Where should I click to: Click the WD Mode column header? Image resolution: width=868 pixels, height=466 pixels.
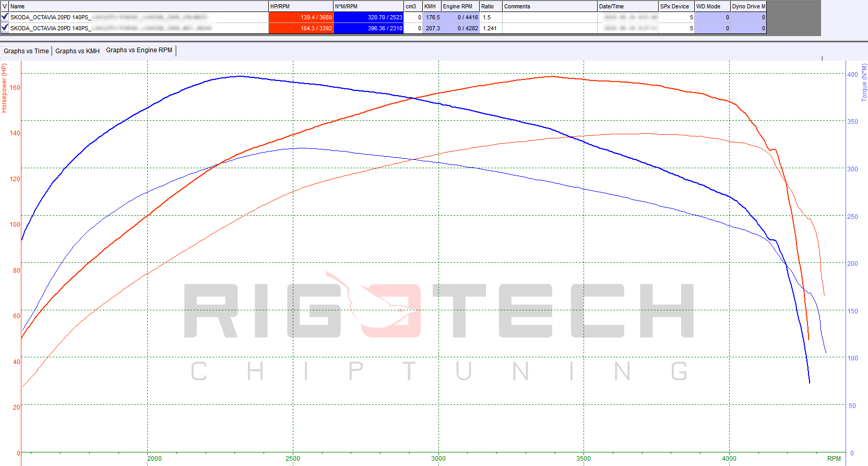712,6
